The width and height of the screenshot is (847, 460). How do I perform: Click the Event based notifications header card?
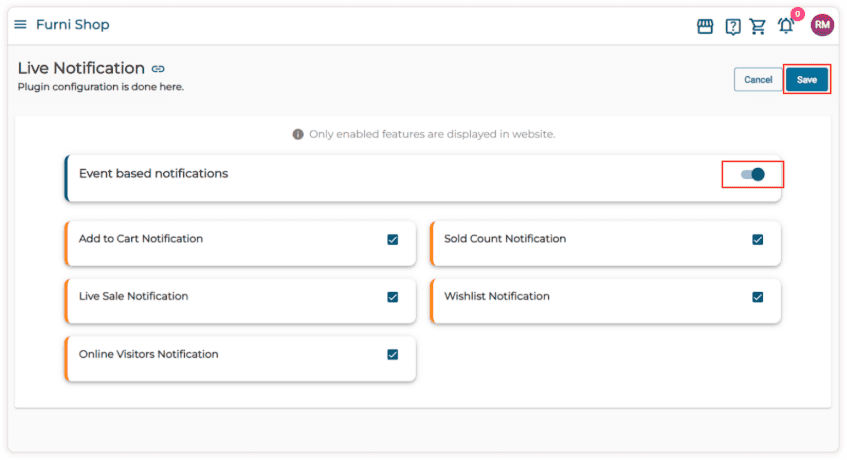[400, 176]
